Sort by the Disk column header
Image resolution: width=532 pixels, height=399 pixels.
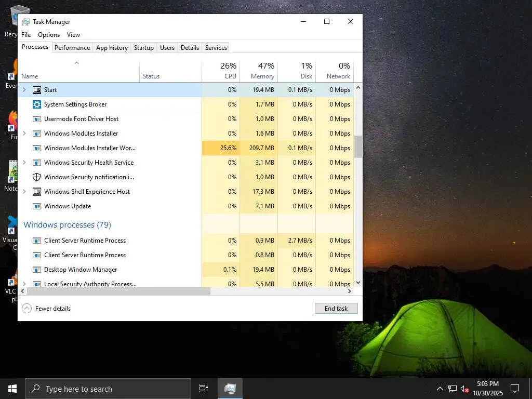pos(297,72)
